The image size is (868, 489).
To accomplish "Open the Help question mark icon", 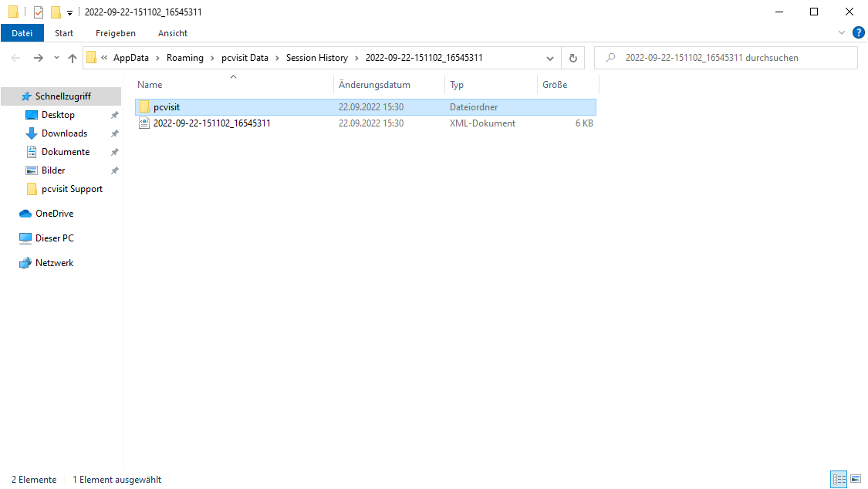I will click(x=858, y=32).
